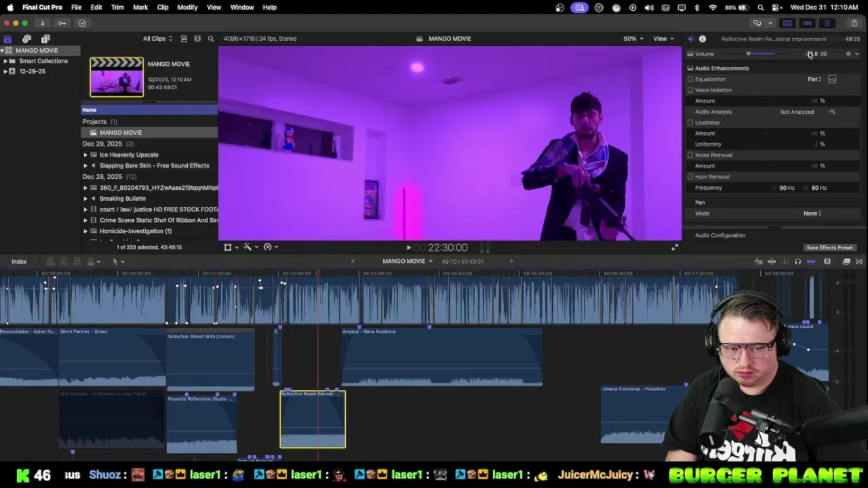Image resolution: width=868 pixels, height=488 pixels.
Task: Open the viewer View options dropdown
Action: [663, 39]
